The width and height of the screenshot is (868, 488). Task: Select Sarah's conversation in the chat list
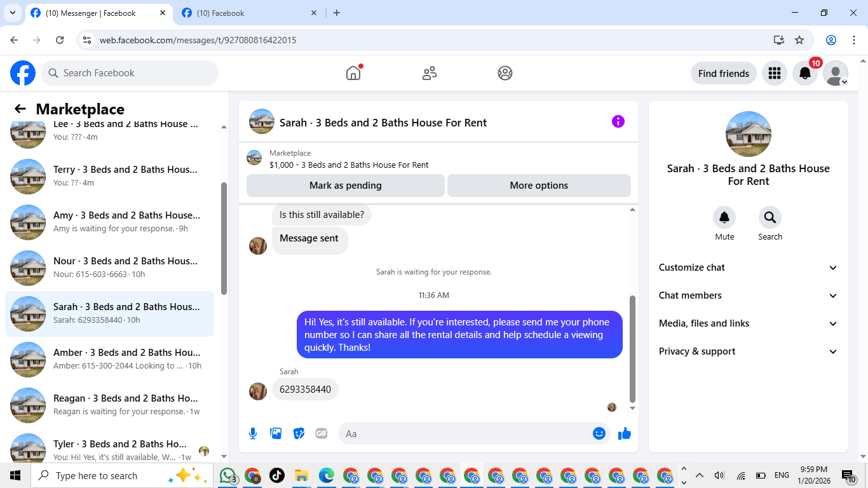click(x=109, y=313)
